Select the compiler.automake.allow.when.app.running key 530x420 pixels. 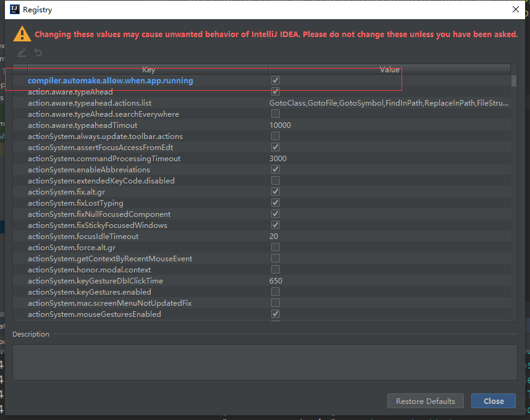pyautogui.click(x=110, y=81)
